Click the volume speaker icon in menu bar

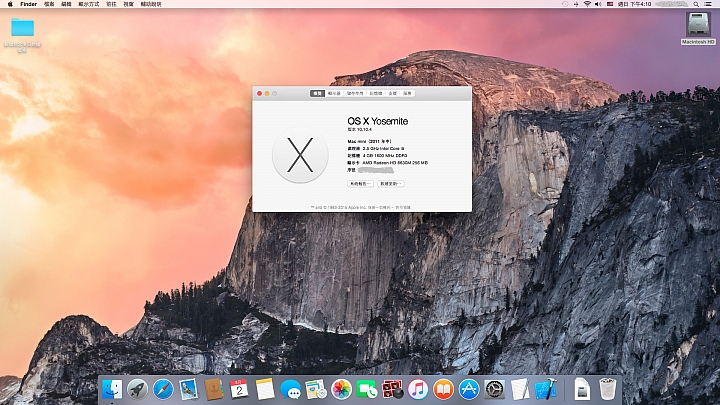point(598,4)
